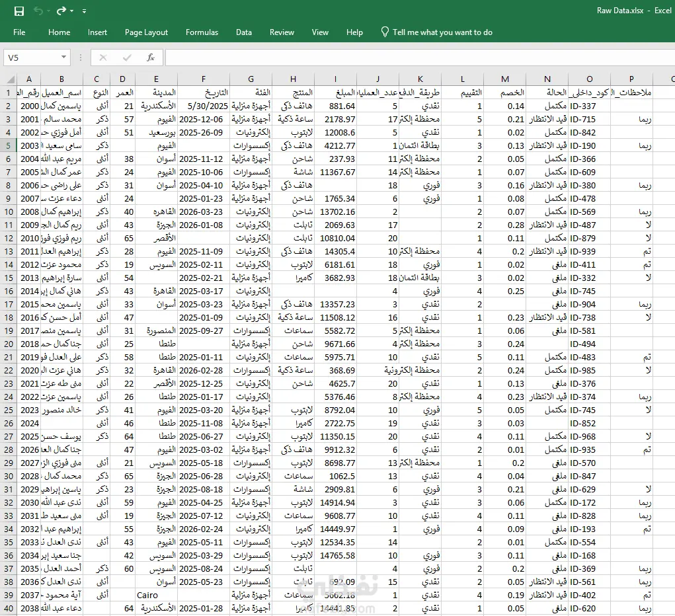Select column A header

pos(29,79)
